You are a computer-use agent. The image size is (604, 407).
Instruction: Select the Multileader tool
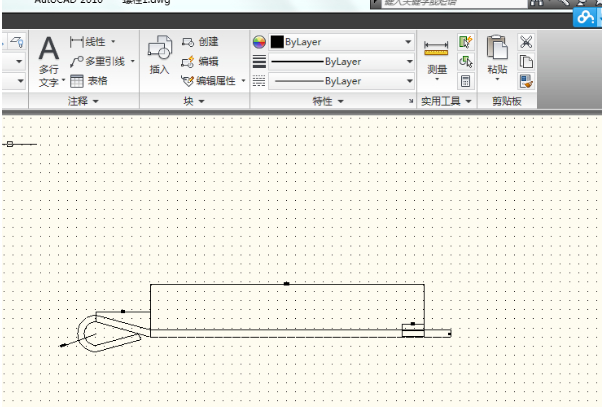point(102,61)
